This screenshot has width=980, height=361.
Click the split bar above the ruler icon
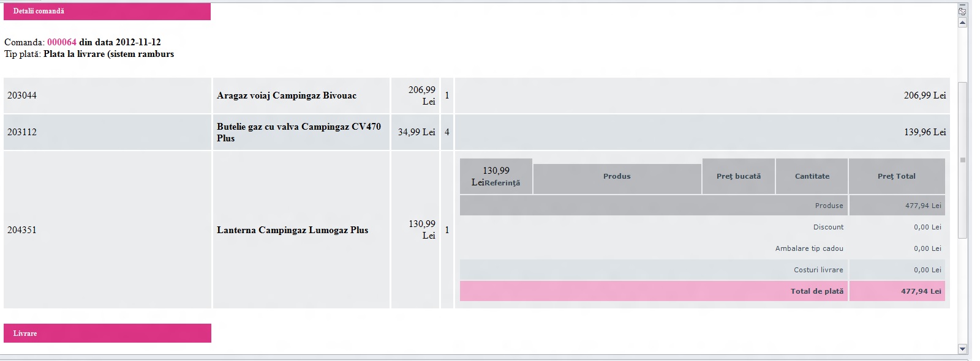pos(962,4)
